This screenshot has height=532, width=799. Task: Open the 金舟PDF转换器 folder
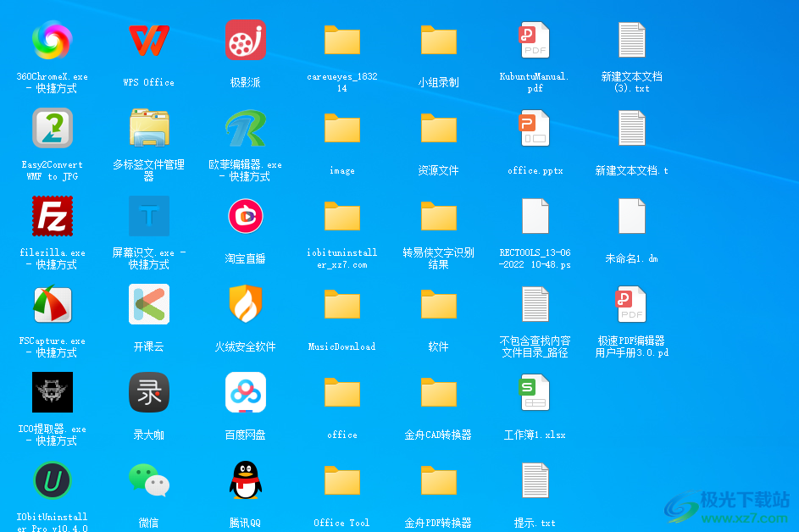[x=439, y=481]
